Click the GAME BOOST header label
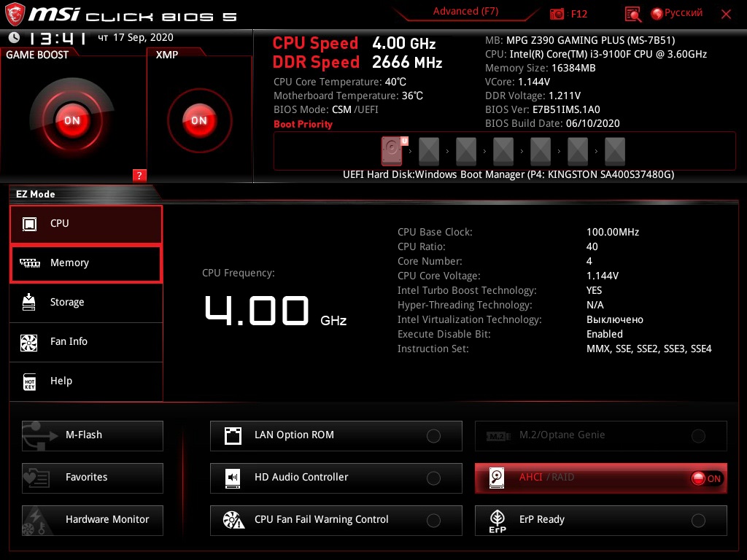The image size is (747, 560). [x=37, y=55]
